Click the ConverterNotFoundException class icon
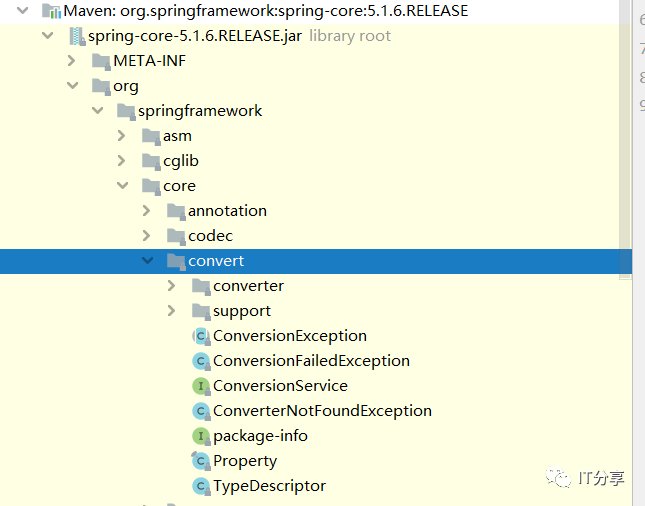Viewport: 645px width, 506px height. tap(200, 411)
